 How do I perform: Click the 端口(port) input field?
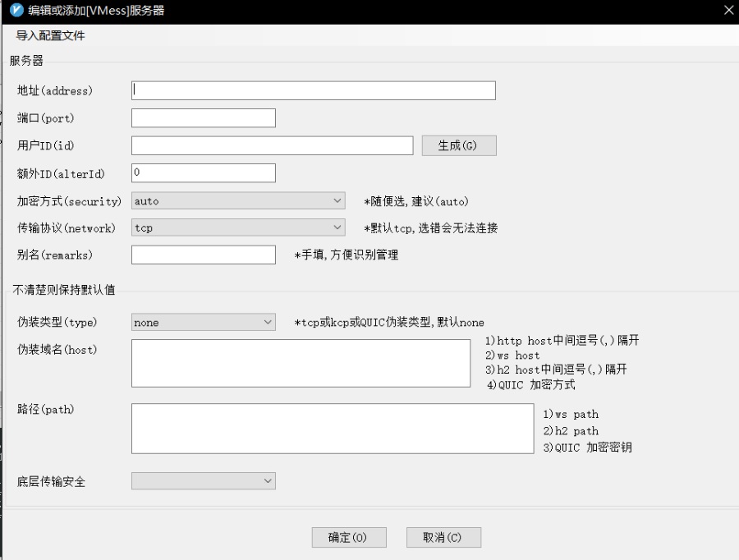click(x=202, y=117)
